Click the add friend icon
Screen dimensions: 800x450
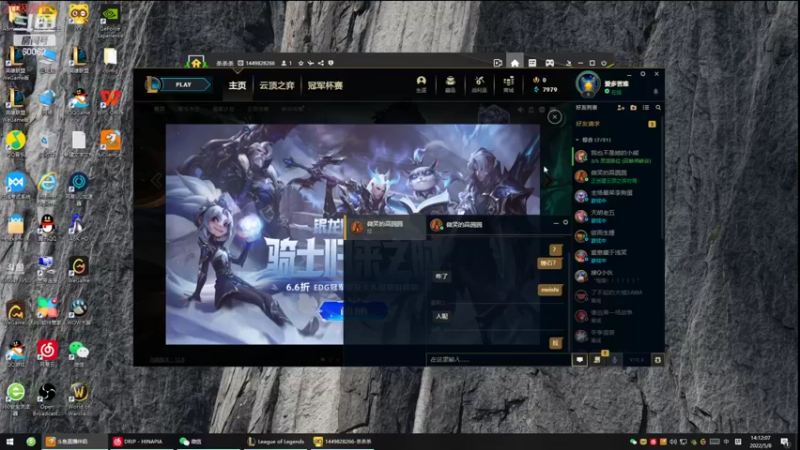pyautogui.click(x=621, y=108)
